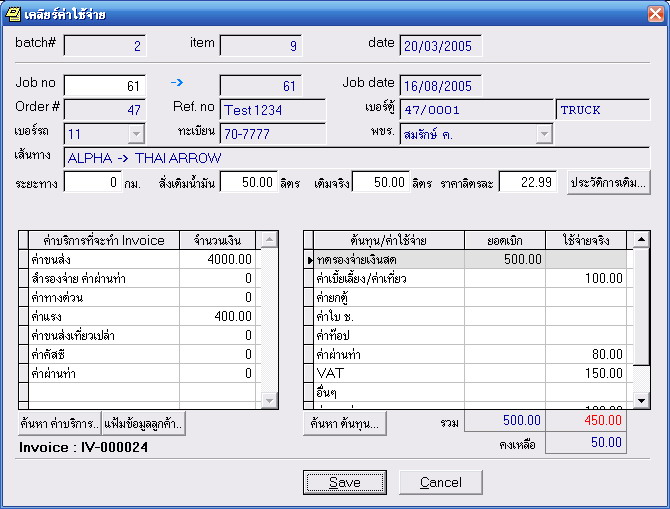
Task: Click the ต้นทุน/ค่าใช้จ่าย column header
Action: tap(389, 240)
